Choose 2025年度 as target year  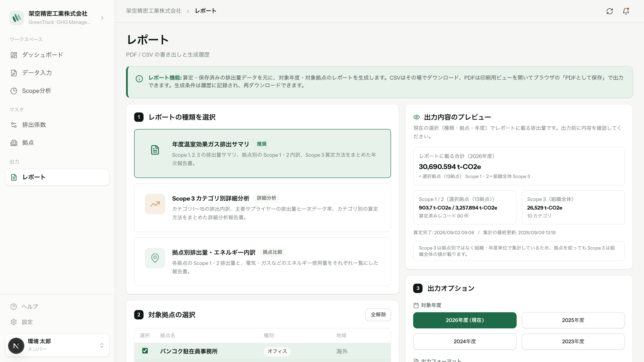[573, 320]
